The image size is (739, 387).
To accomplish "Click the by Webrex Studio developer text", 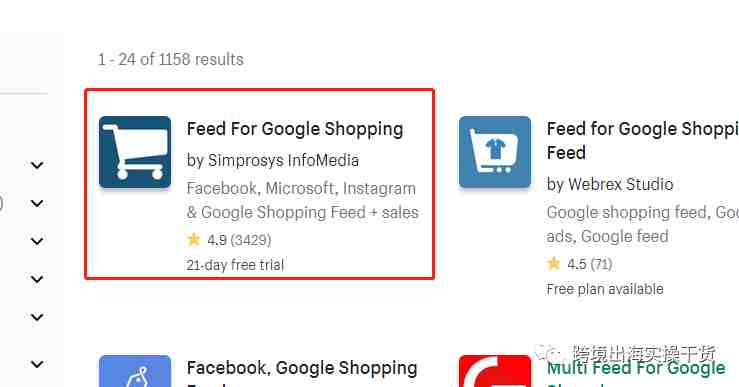I will point(610,184).
